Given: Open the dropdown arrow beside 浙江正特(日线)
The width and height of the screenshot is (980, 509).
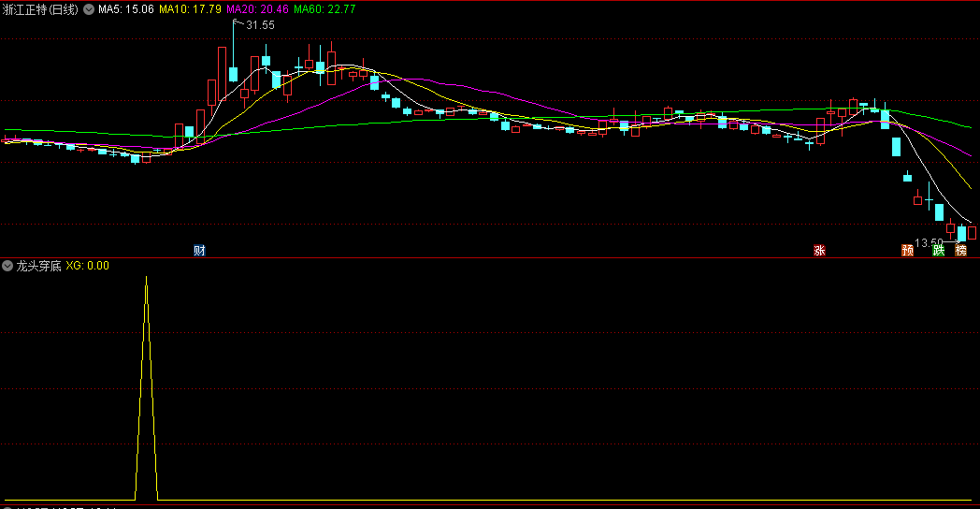Looking at the screenshot, I should pyautogui.click(x=89, y=9).
